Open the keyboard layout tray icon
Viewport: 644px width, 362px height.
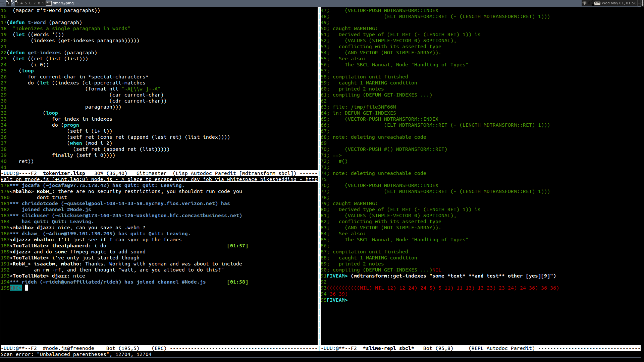(597, 3)
